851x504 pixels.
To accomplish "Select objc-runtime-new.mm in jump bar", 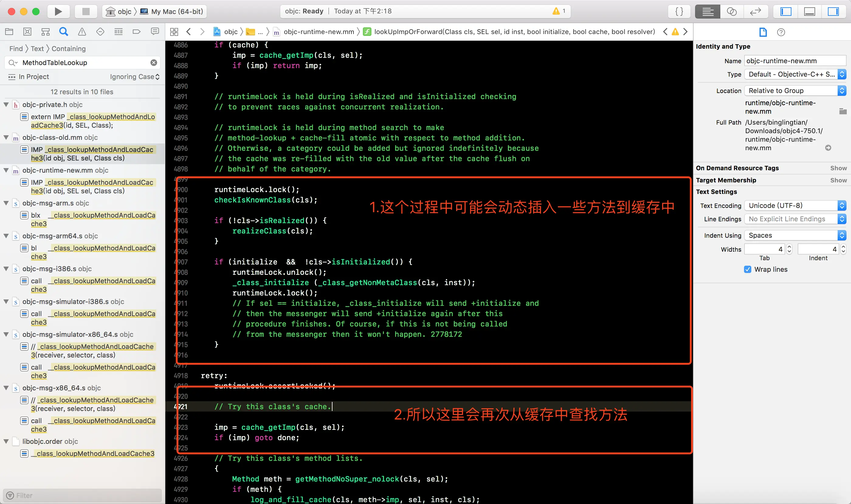I will 319,32.
